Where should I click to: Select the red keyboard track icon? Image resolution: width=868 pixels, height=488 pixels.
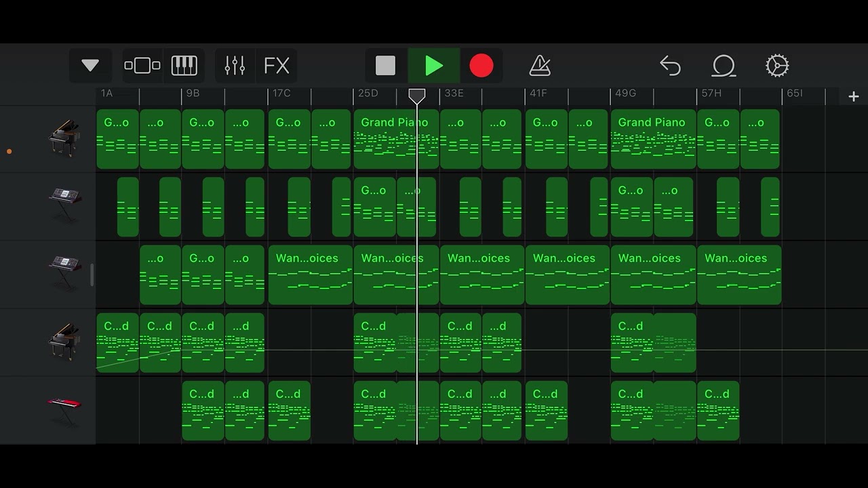64,410
